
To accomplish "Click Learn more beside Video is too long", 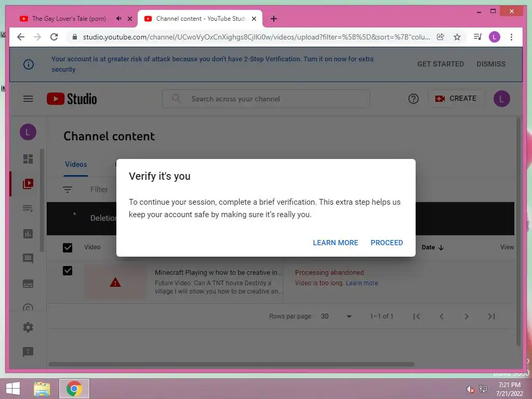I will pyautogui.click(x=362, y=283).
